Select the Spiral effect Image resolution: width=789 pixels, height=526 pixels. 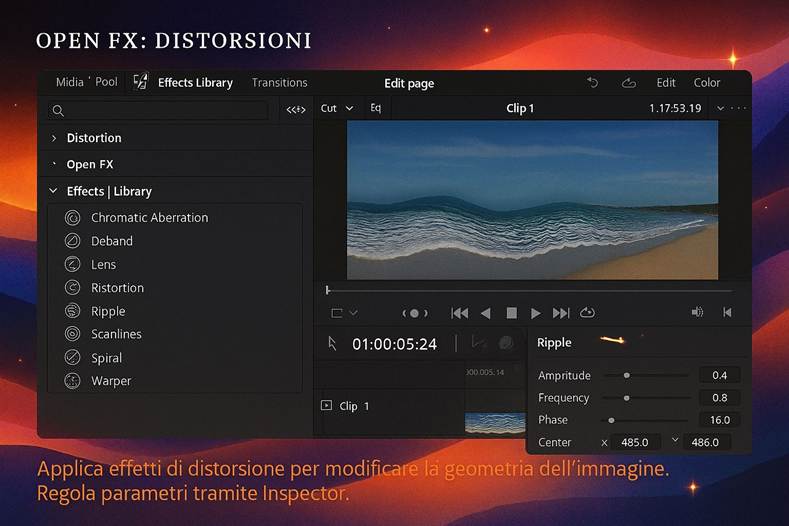pyautogui.click(x=106, y=358)
